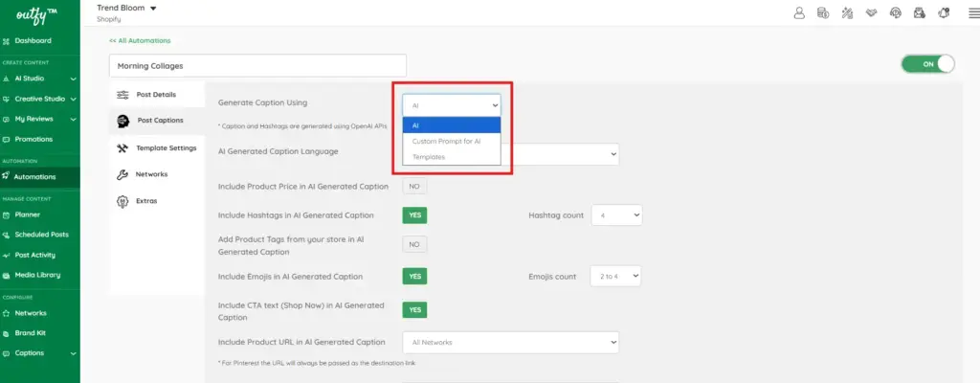
Task: Toggle Include Product Price NO button
Action: (x=414, y=187)
